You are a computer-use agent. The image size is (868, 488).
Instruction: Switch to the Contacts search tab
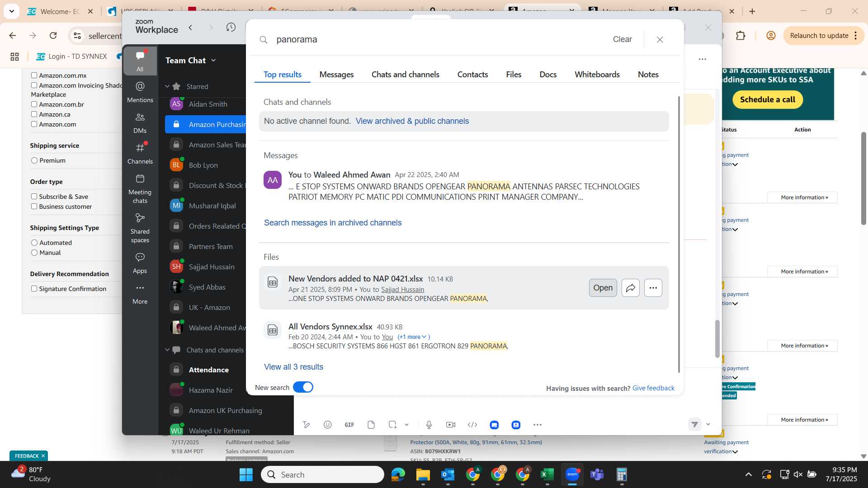472,75
